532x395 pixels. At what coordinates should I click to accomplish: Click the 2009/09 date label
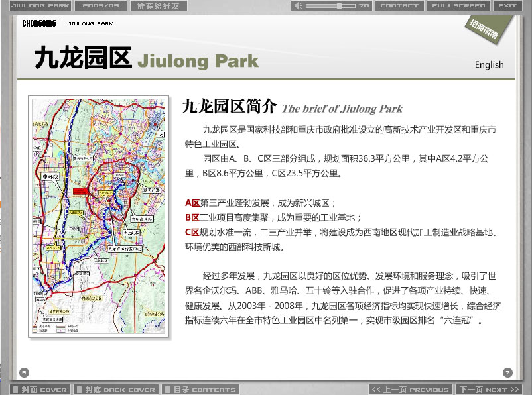click(x=101, y=6)
